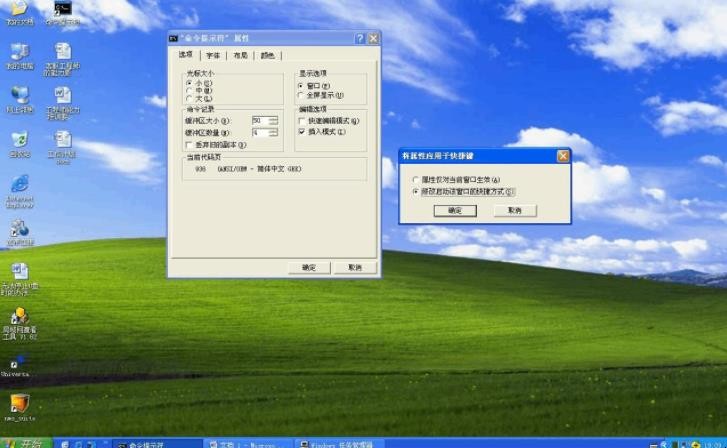Choose apply properties to current window only
The width and height of the screenshot is (727, 448).
click(x=456, y=179)
